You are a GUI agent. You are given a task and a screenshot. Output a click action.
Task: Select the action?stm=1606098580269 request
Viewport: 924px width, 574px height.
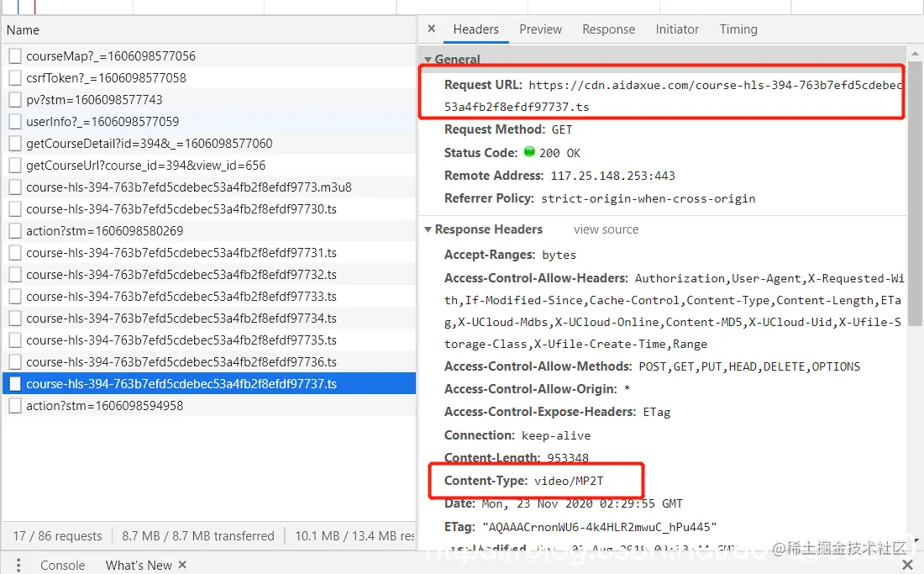[209, 230]
